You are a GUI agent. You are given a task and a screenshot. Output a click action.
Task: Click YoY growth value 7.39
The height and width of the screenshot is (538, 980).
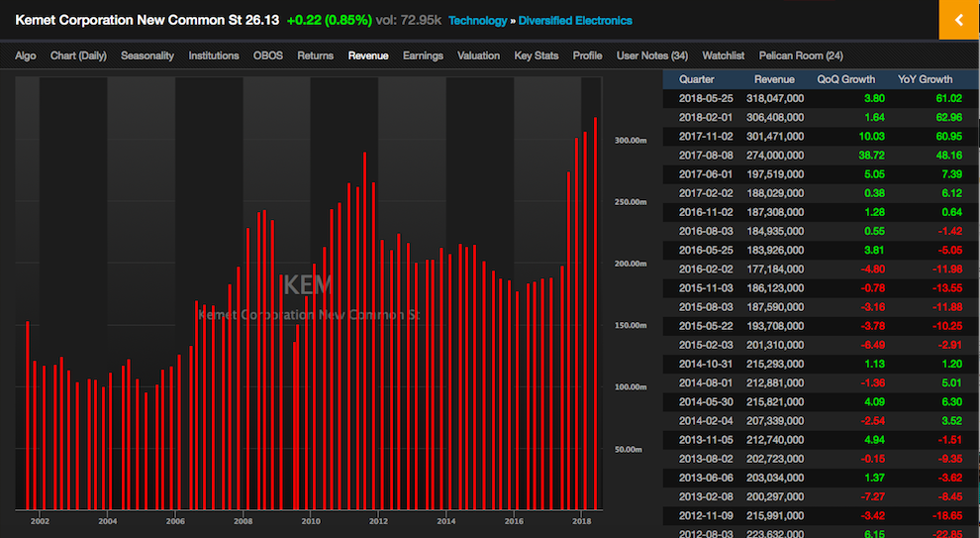[952, 174]
